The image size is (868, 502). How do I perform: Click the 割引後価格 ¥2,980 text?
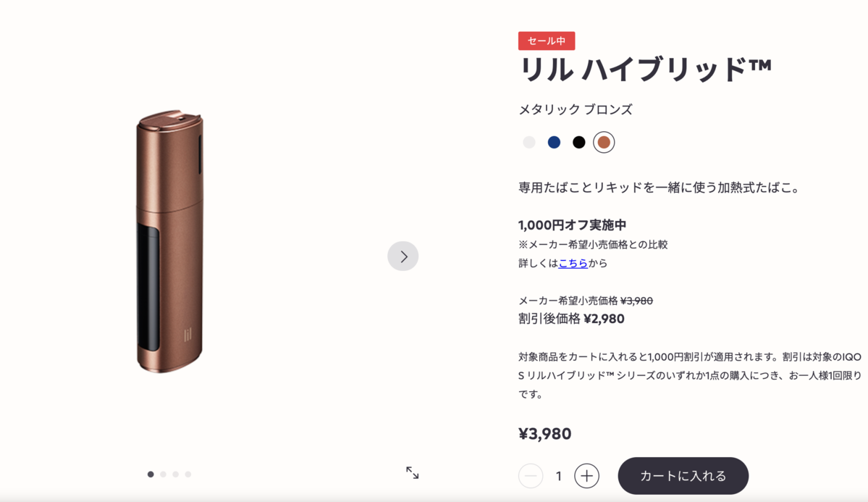(571, 319)
